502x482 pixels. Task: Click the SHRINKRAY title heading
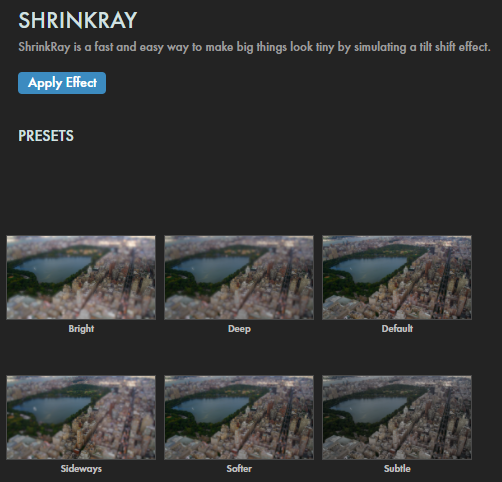(x=78, y=20)
